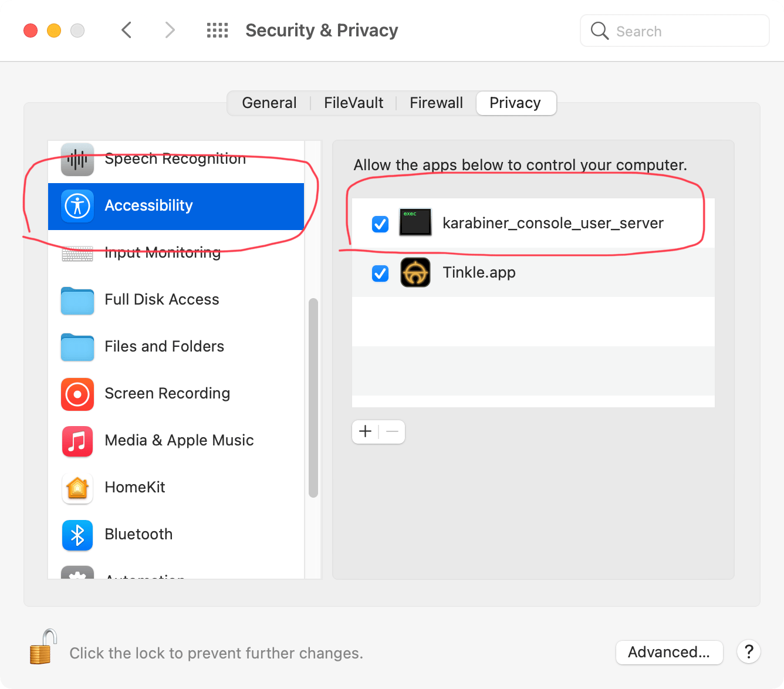
Task: Go back with the left chevron
Action: (x=126, y=30)
